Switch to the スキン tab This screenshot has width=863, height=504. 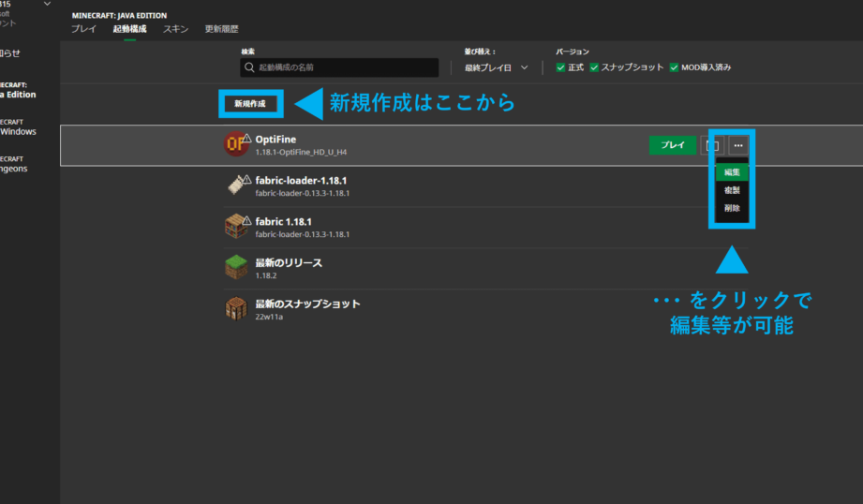click(175, 29)
